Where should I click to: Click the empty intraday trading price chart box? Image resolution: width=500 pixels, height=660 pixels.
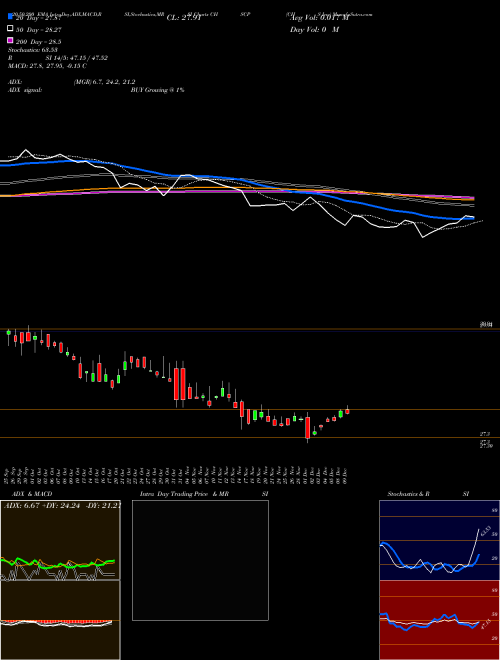[200, 560]
